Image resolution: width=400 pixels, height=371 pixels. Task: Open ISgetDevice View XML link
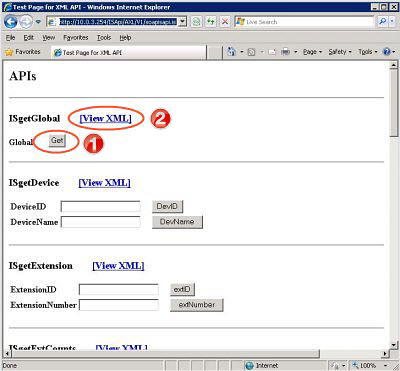104,183
